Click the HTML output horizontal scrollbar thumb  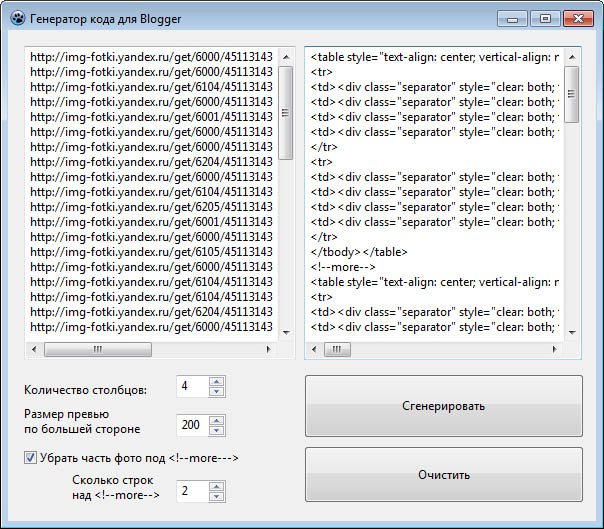coord(337,349)
